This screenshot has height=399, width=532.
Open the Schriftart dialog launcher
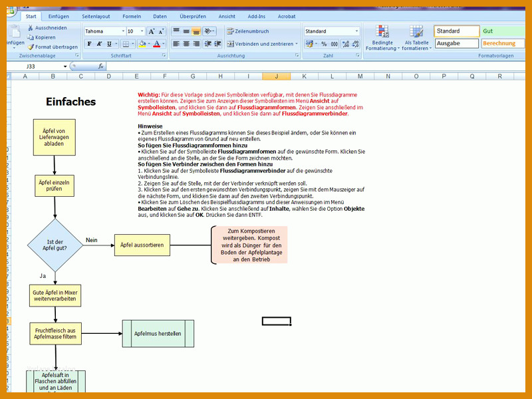tap(164, 55)
